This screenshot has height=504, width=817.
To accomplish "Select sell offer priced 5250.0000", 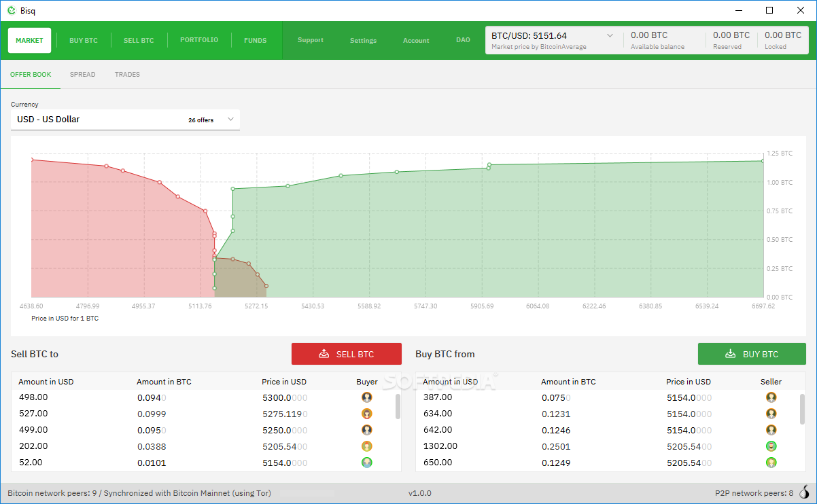I will [x=203, y=430].
